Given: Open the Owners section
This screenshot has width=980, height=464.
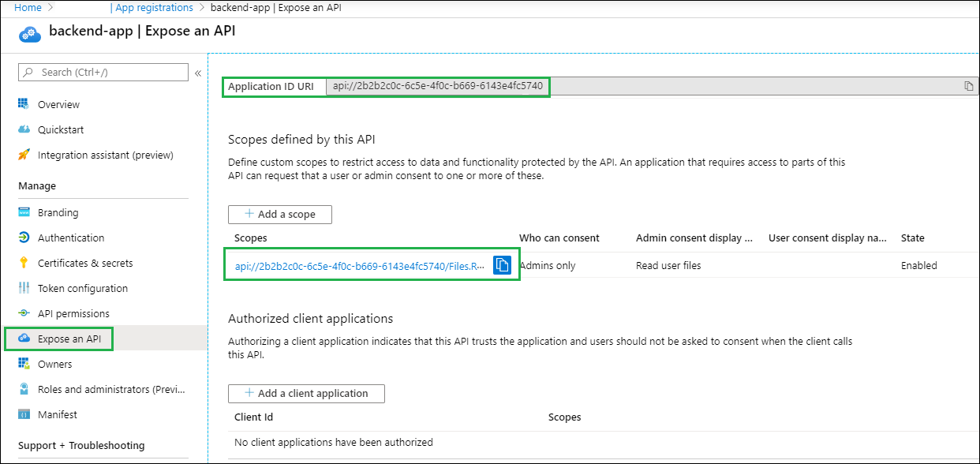Looking at the screenshot, I should click(x=55, y=363).
